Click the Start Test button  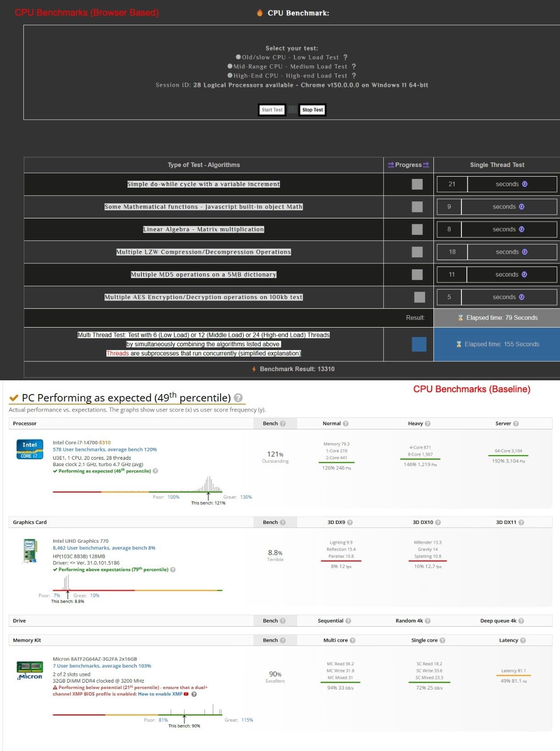click(x=272, y=110)
